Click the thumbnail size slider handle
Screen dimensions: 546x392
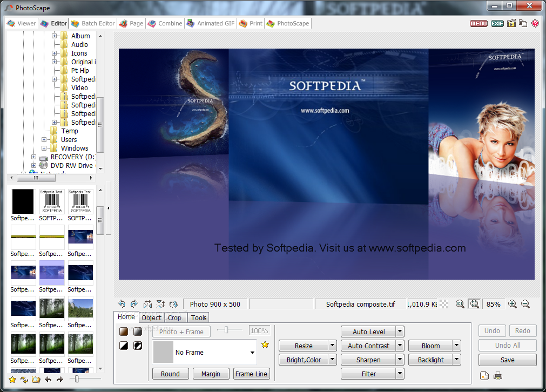[x=77, y=379]
